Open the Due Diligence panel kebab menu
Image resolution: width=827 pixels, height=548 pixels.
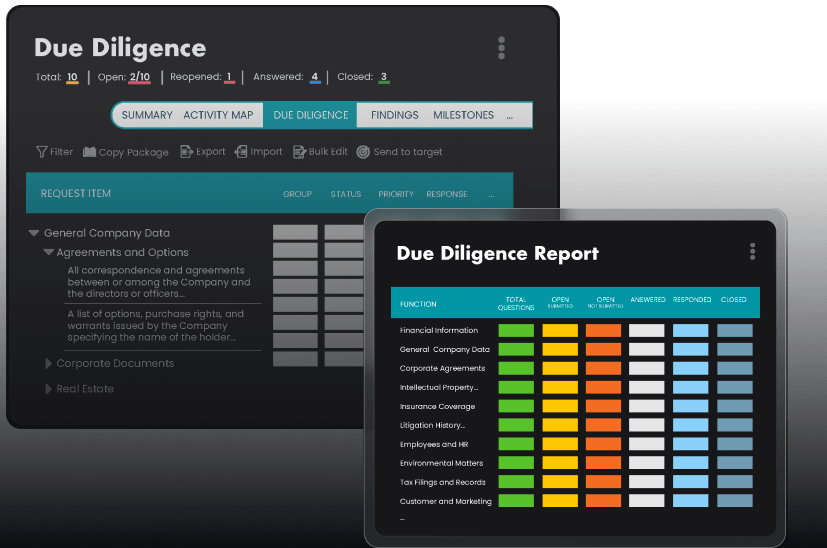point(501,48)
